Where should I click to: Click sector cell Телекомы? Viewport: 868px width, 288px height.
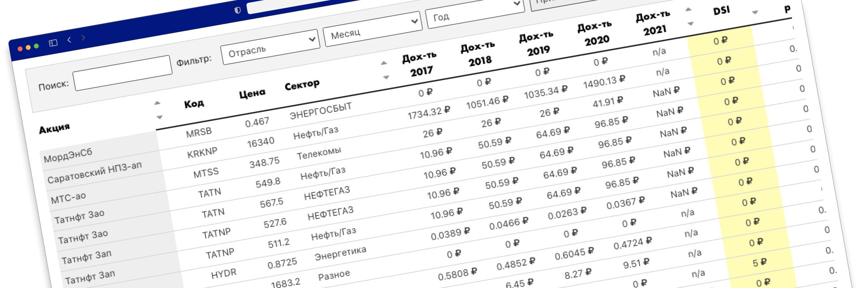pos(319,153)
